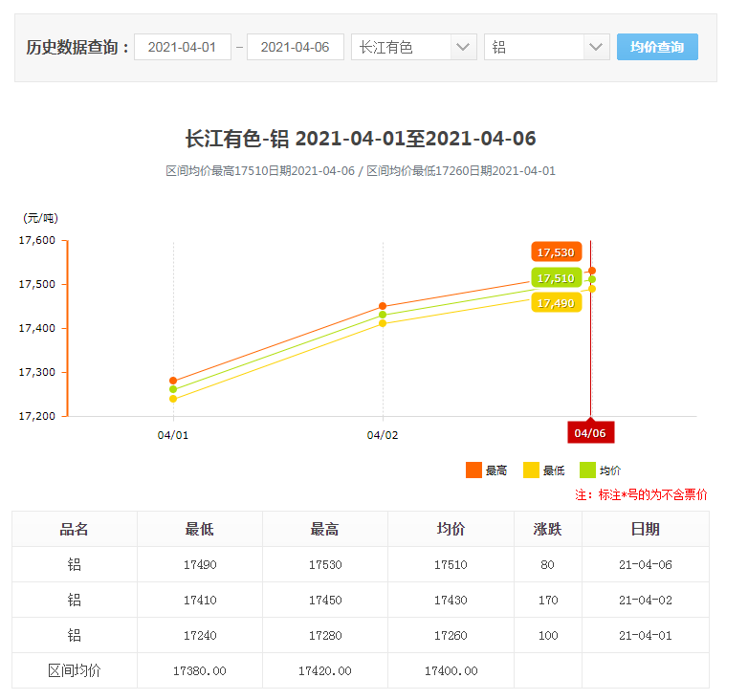Click the 区间均价 row label
The width and height of the screenshot is (748, 700).
click(75, 670)
